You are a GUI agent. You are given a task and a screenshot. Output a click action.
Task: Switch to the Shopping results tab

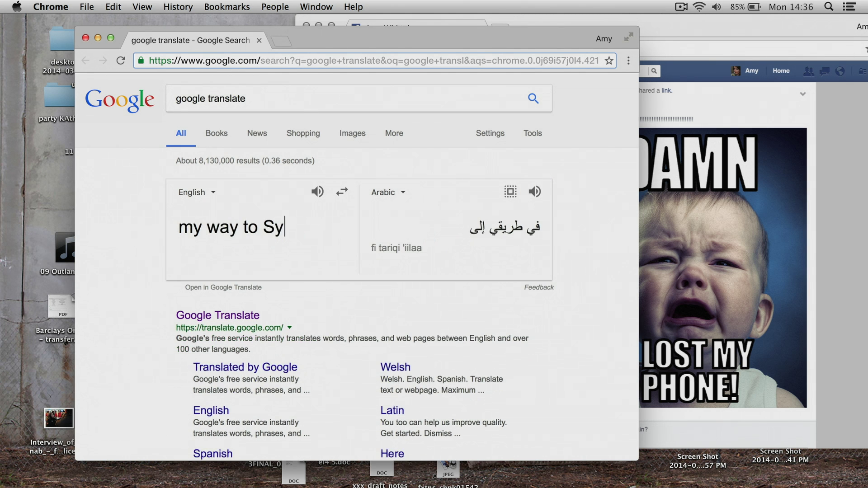pos(303,133)
